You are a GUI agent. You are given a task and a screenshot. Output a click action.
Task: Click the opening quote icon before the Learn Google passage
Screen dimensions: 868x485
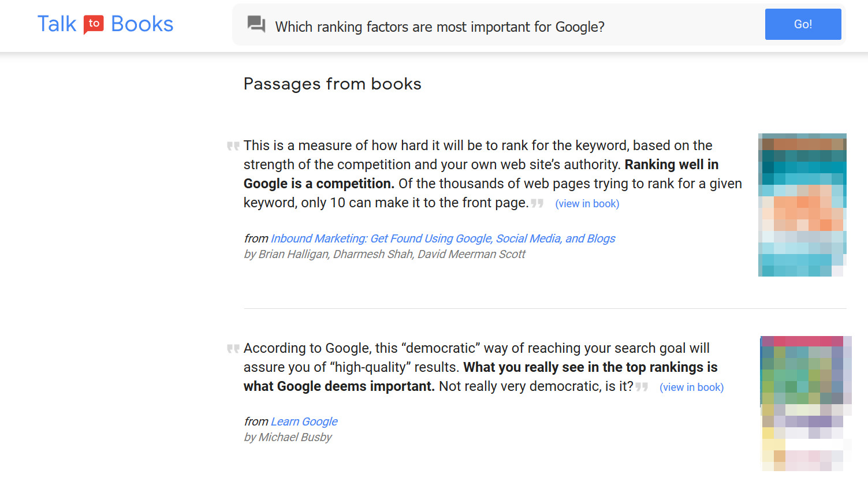233,348
